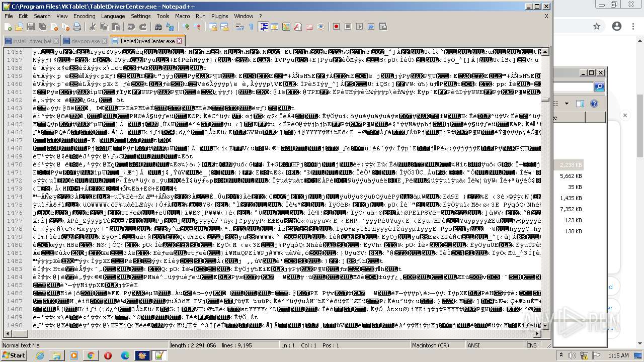The width and height of the screenshot is (644, 362).
Task: Undo the last action via toolbar
Action: (x=131, y=27)
